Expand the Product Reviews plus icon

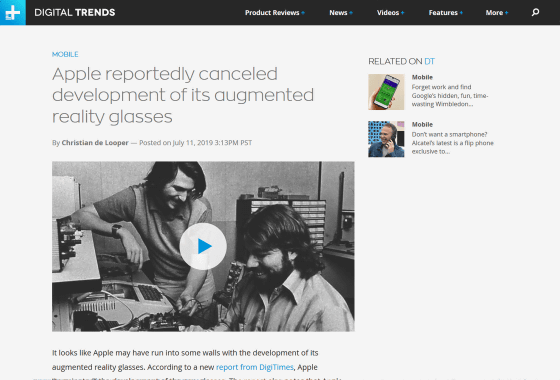[303, 13]
